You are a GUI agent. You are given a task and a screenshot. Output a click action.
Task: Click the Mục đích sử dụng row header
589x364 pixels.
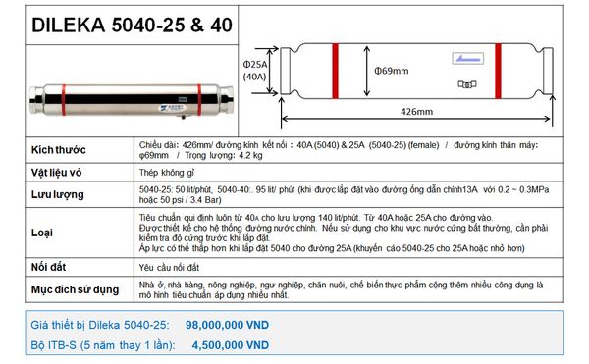coord(76,289)
